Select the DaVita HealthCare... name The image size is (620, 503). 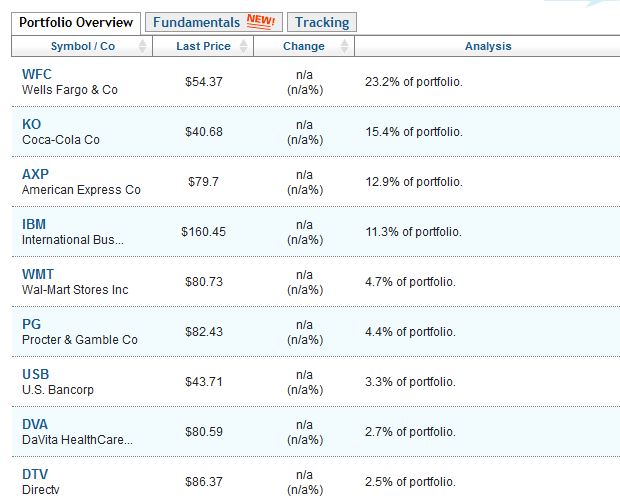pos(78,440)
